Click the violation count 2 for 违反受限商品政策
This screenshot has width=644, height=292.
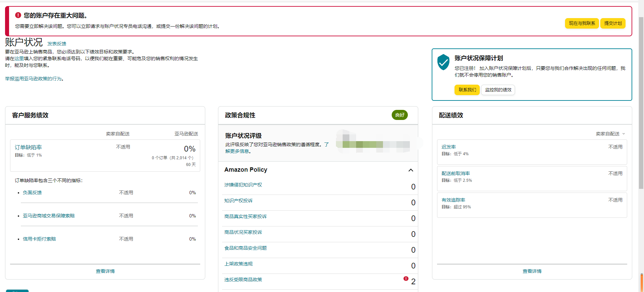(x=413, y=282)
